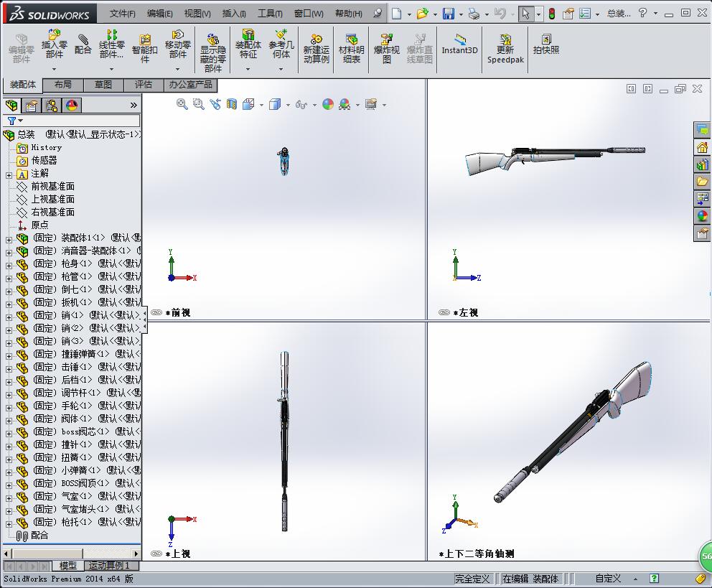Select 原点 origin in the tree
This screenshot has height=588, width=712.
click(39, 225)
